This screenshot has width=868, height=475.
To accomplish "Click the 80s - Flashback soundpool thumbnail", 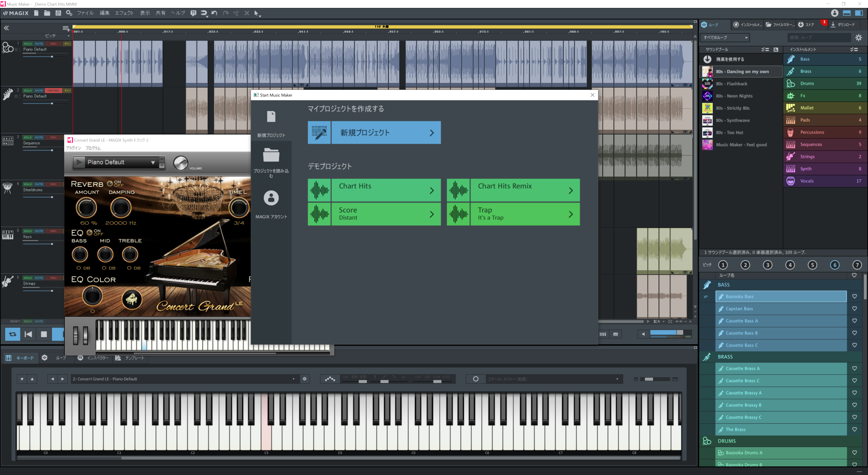I will tap(707, 84).
